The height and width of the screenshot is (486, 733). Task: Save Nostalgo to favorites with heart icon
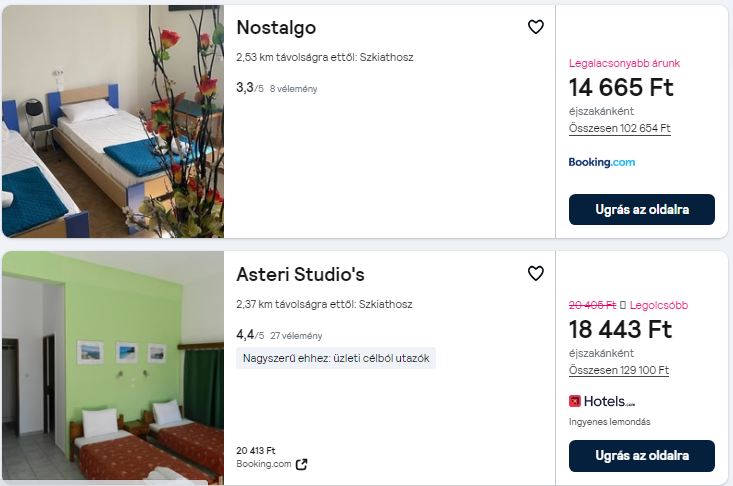coord(536,27)
